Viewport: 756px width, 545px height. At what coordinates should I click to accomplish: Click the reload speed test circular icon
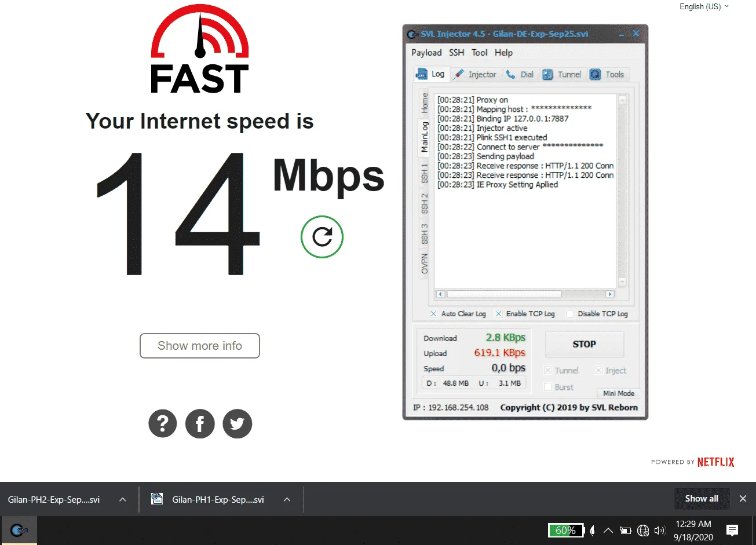click(322, 236)
